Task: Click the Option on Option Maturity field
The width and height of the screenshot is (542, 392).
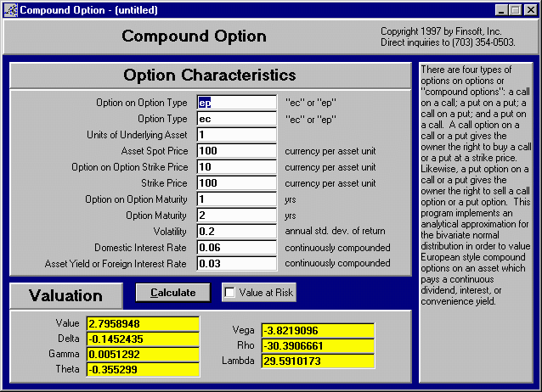Action: pyautogui.click(x=236, y=199)
